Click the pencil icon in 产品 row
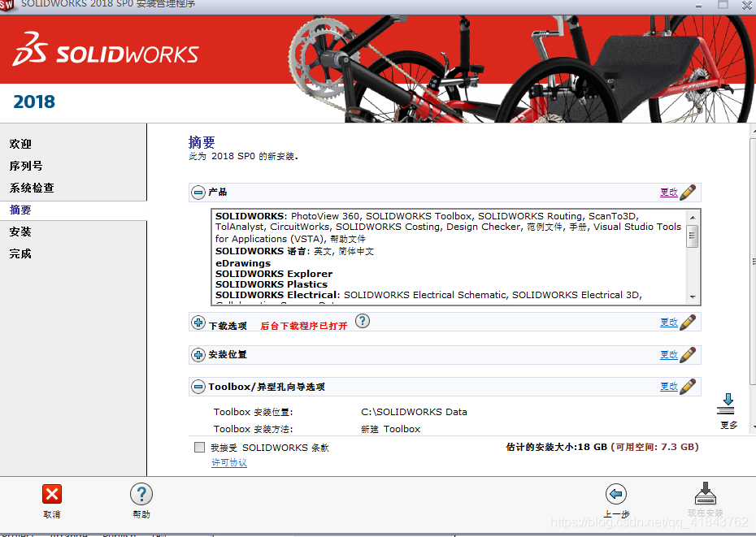The image size is (756, 537). 688,192
